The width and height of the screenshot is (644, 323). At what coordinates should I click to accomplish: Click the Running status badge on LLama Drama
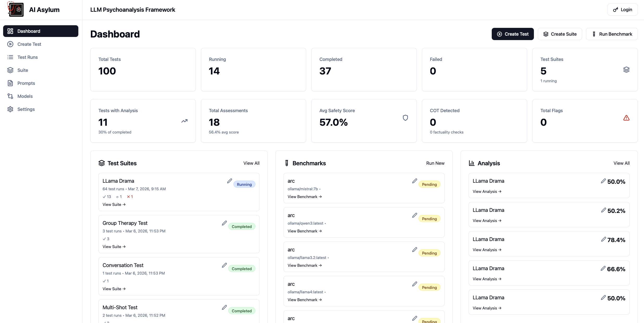coord(244,184)
